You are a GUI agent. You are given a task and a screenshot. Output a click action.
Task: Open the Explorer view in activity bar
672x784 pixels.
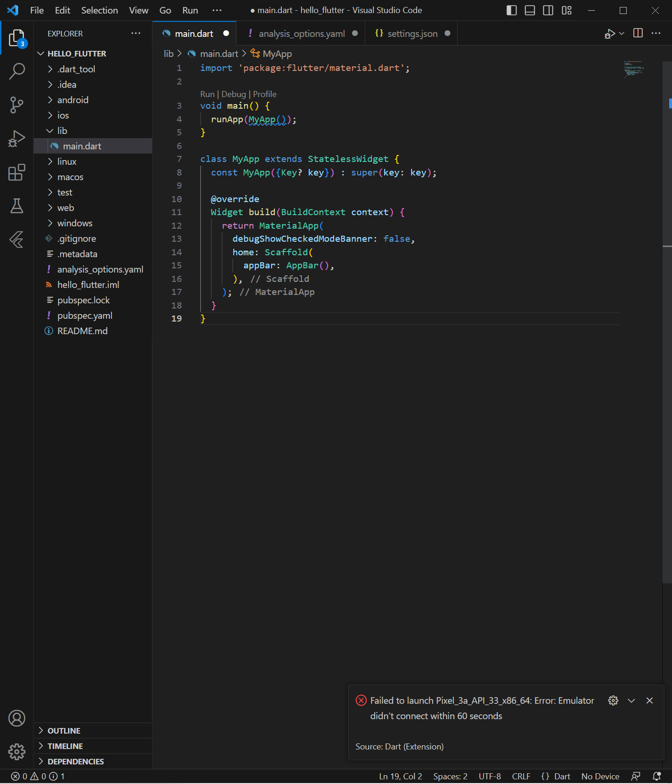pyautogui.click(x=17, y=38)
